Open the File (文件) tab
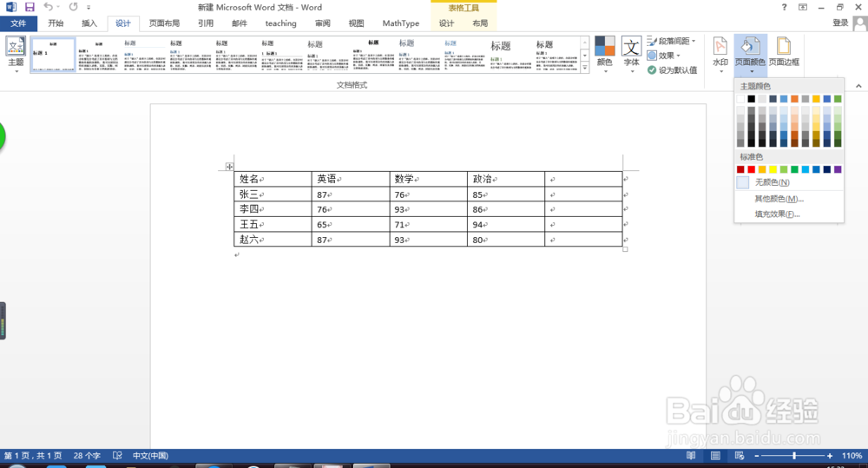Viewport: 868px width, 468px height. coord(18,23)
